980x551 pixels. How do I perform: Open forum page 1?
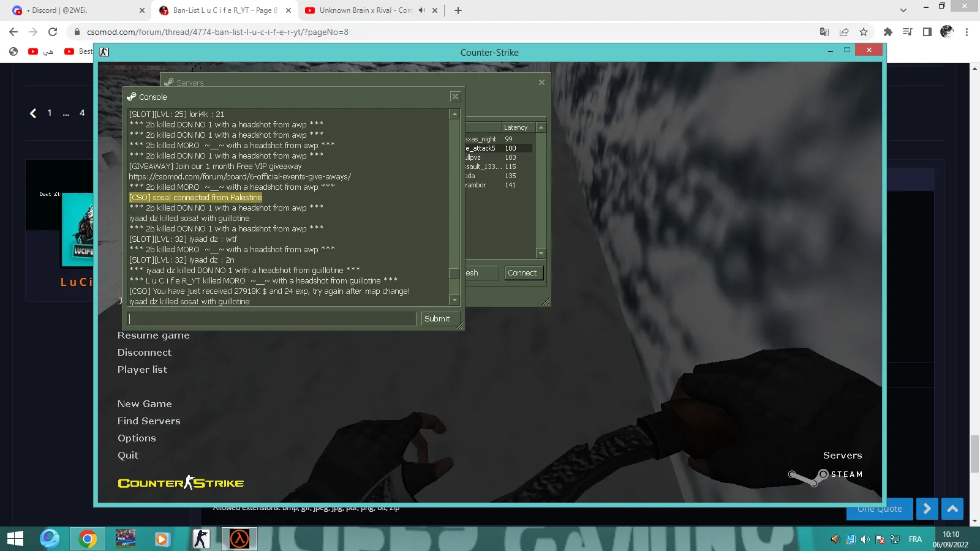click(50, 113)
